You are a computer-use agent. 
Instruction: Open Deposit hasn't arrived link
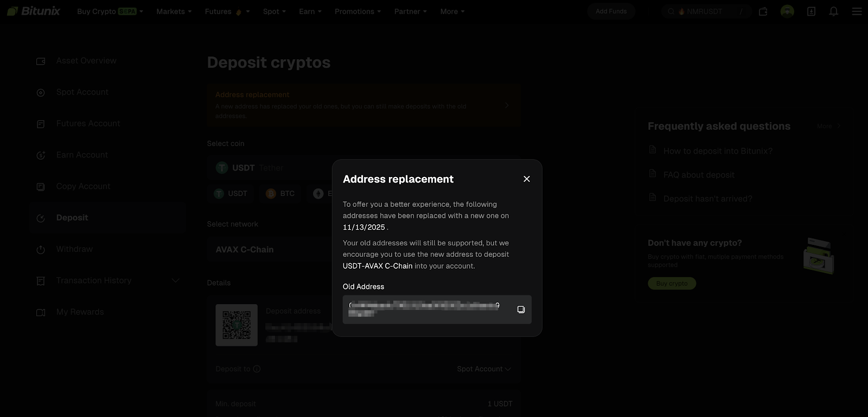(x=708, y=199)
